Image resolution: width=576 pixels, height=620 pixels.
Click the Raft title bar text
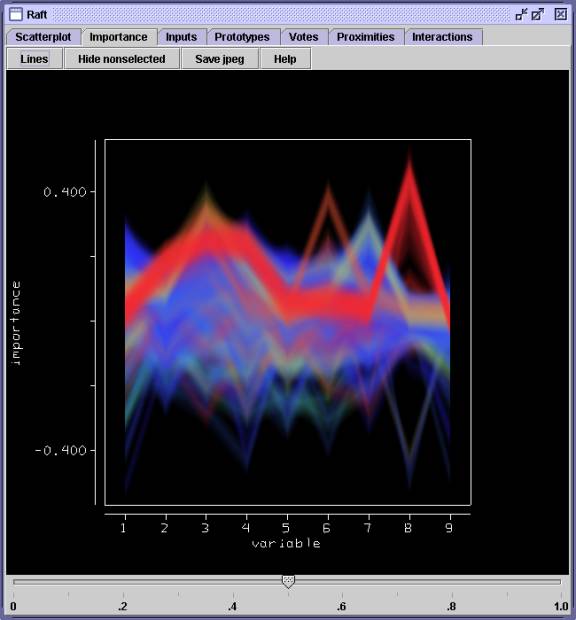pyautogui.click(x=37, y=15)
